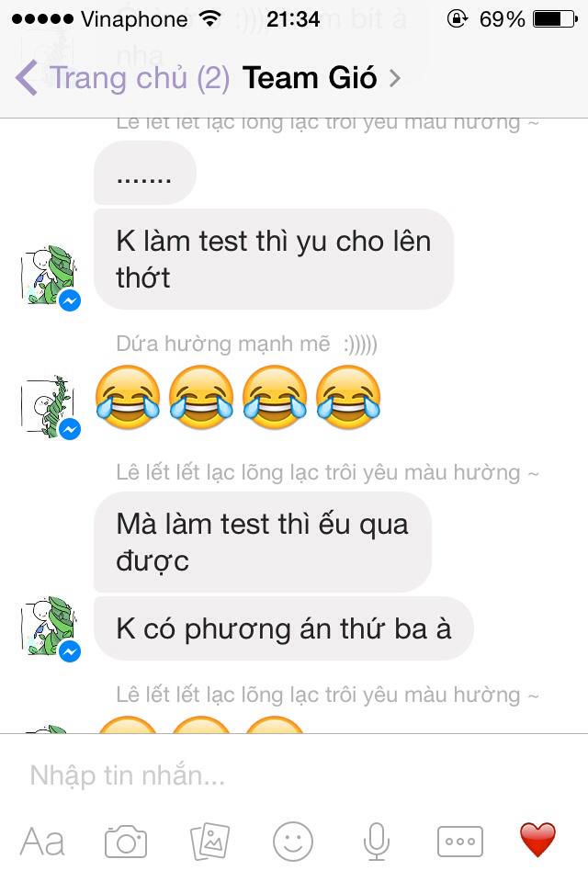
Task: Expand Team Gió conversation details chevron
Action: coord(394,77)
